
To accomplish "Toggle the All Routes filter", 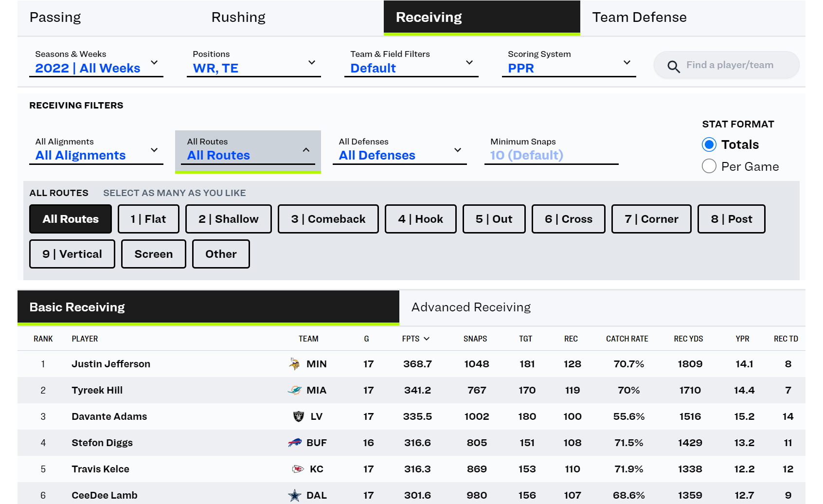I will [x=71, y=219].
